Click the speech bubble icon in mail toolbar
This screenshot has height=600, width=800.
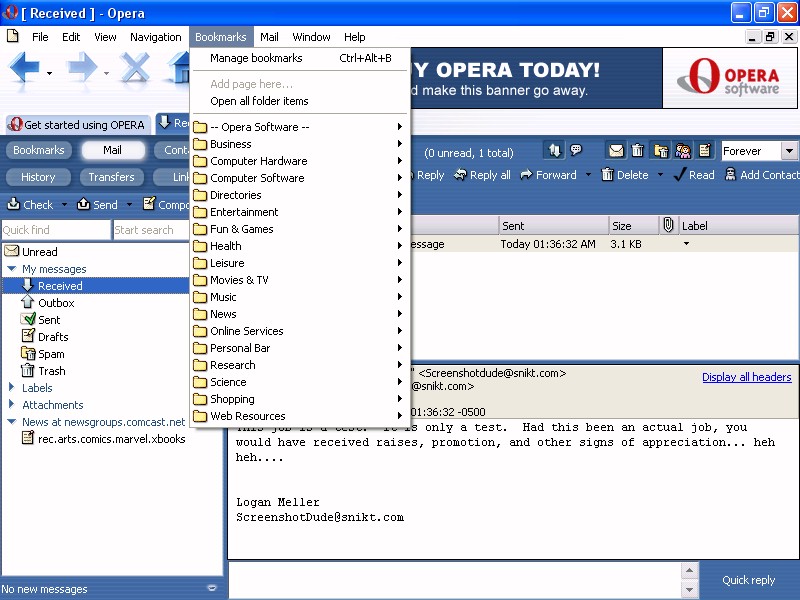pyautogui.click(x=576, y=151)
